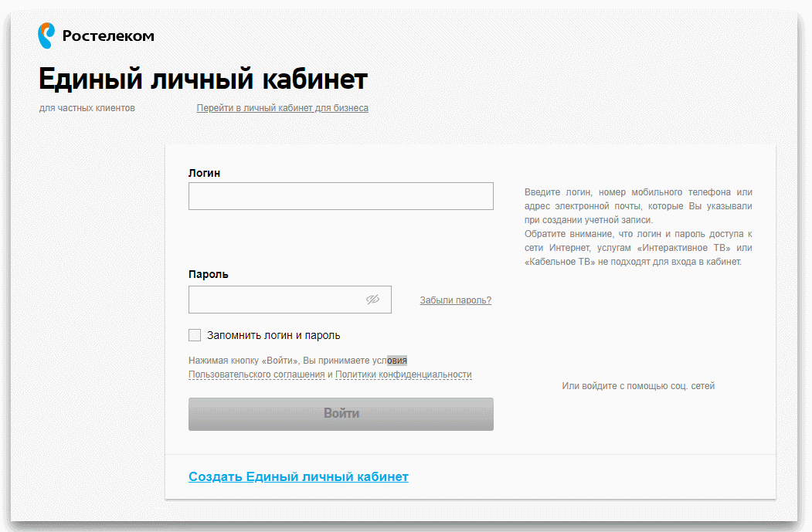Focus the Логин input field
812x532 pixels.
click(x=341, y=196)
